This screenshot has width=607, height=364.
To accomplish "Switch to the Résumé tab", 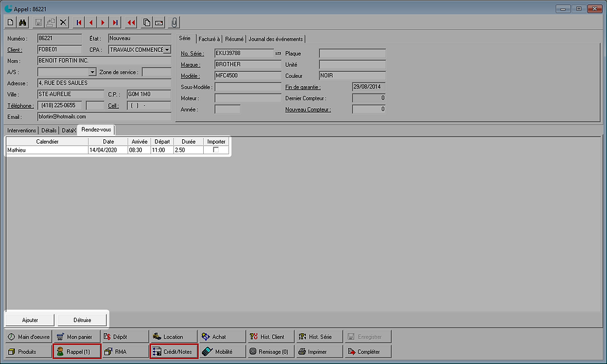I will pyautogui.click(x=234, y=38).
